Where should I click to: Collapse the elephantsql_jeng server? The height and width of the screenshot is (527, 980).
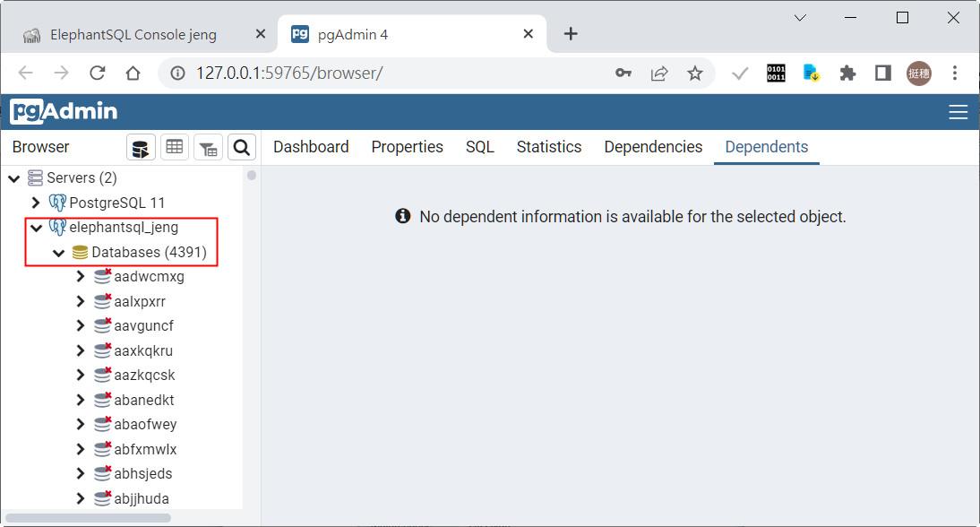click(36, 229)
